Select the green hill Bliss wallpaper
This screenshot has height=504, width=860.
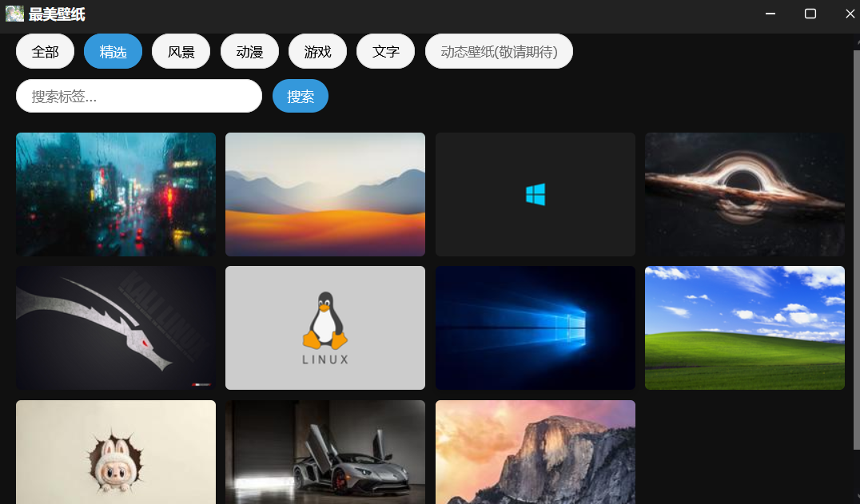(745, 327)
